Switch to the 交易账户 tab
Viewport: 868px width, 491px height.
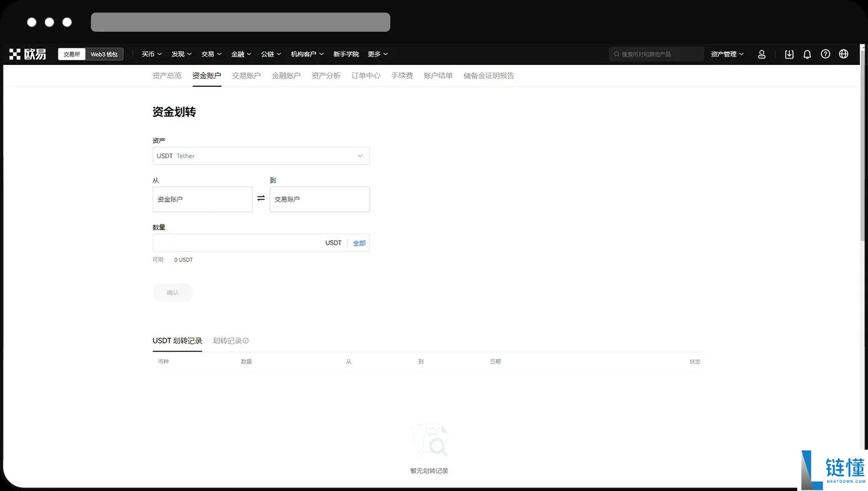[246, 76]
